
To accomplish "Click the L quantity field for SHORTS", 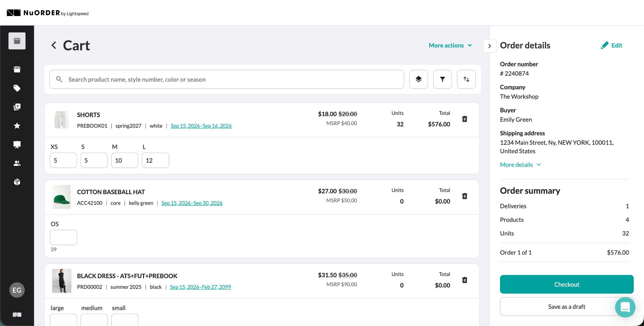I will [x=155, y=160].
